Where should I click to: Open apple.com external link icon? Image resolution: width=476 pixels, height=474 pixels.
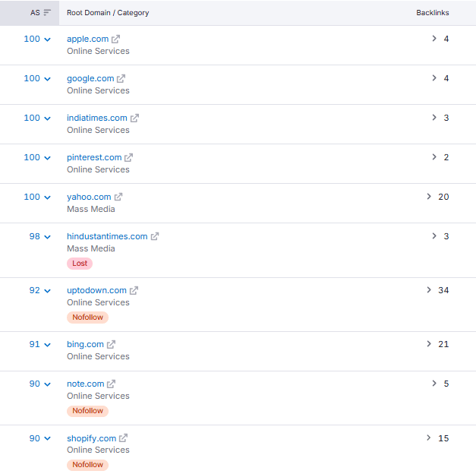click(x=115, y=39)
